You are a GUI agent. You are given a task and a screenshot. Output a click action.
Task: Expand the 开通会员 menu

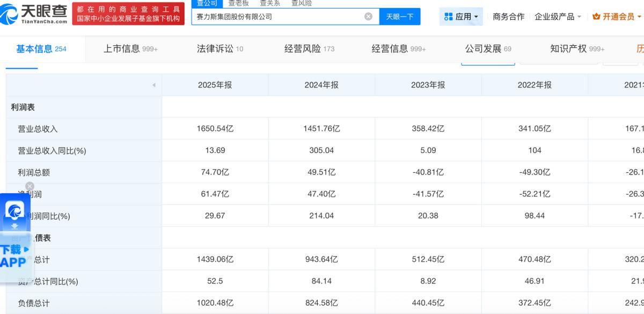click(x=617, y=17)
